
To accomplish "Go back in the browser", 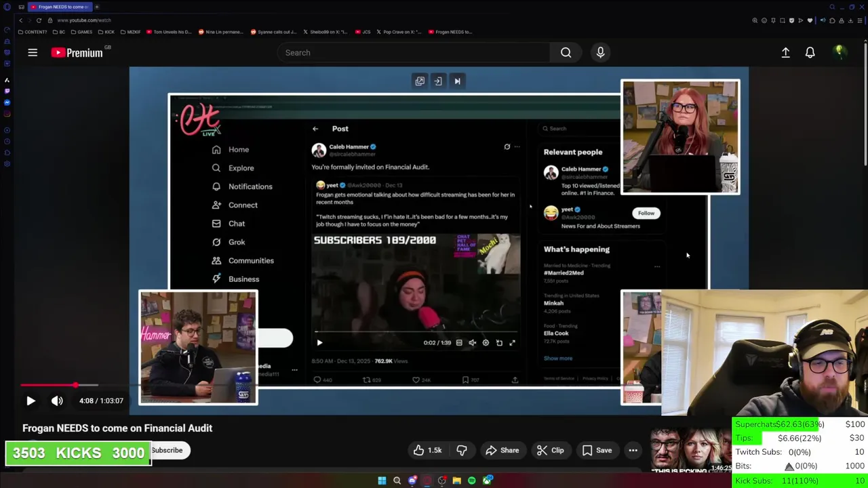I will point(21,20).
